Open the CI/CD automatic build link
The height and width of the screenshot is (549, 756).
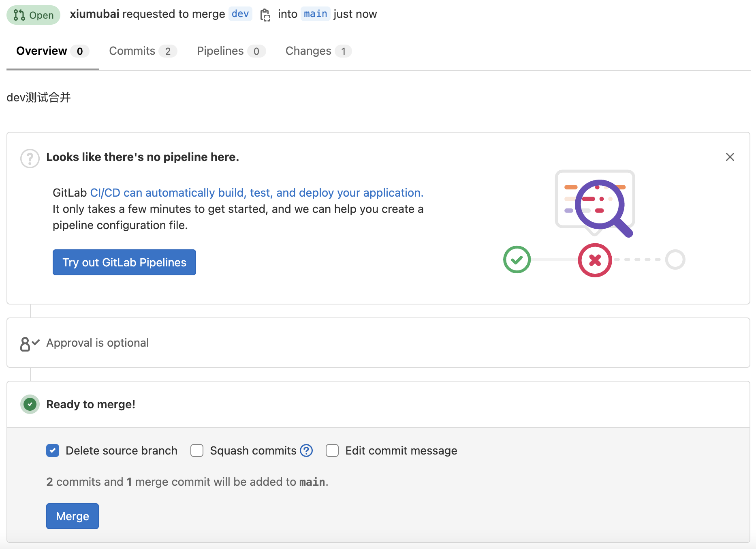256,193
